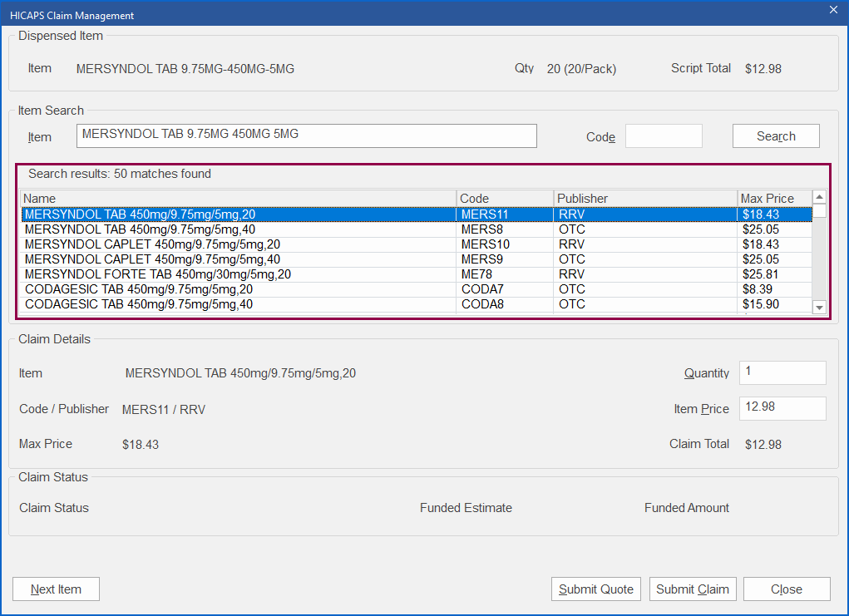The height and width of the screenshot is (616, 849).
Task: Select MERSYNDOL TAB 40-pack row MERS8
Action: tap(239, 229)
